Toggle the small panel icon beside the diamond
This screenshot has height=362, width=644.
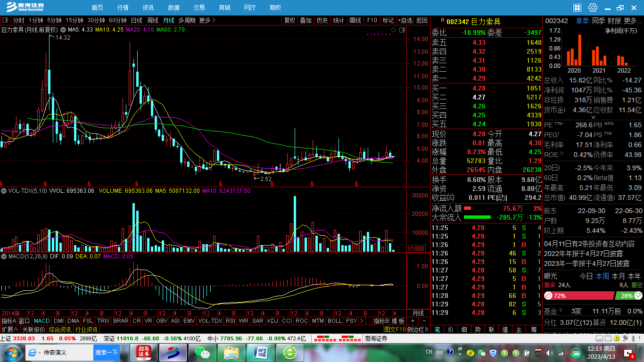coord(402,30)
